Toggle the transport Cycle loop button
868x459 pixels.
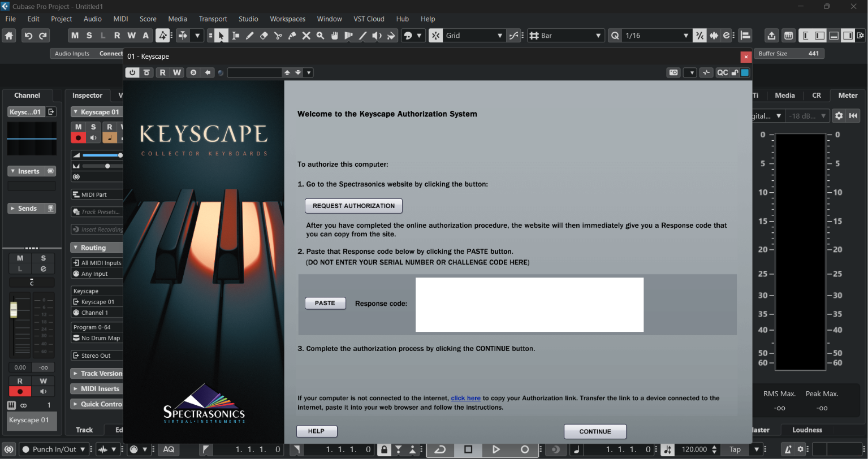440,449
